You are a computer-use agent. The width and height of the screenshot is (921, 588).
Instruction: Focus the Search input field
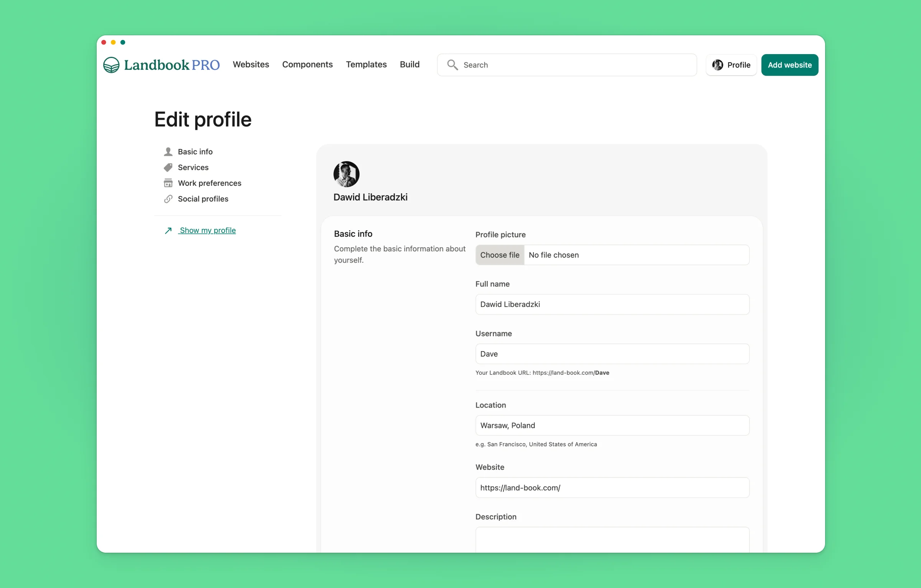pyautogui.click(x=567, y=65)
